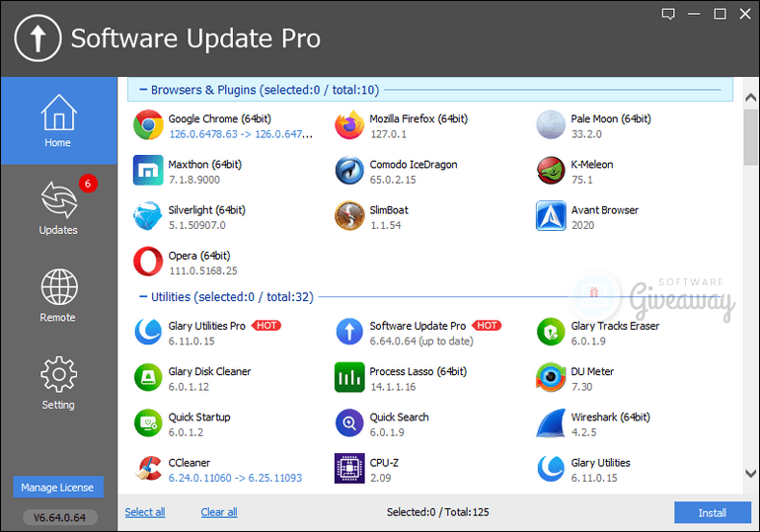Click the Glary Disk Cleaner icon
The height and width of the screenshot is (532, 760).
pyautogui.click(x=148, y=377)
